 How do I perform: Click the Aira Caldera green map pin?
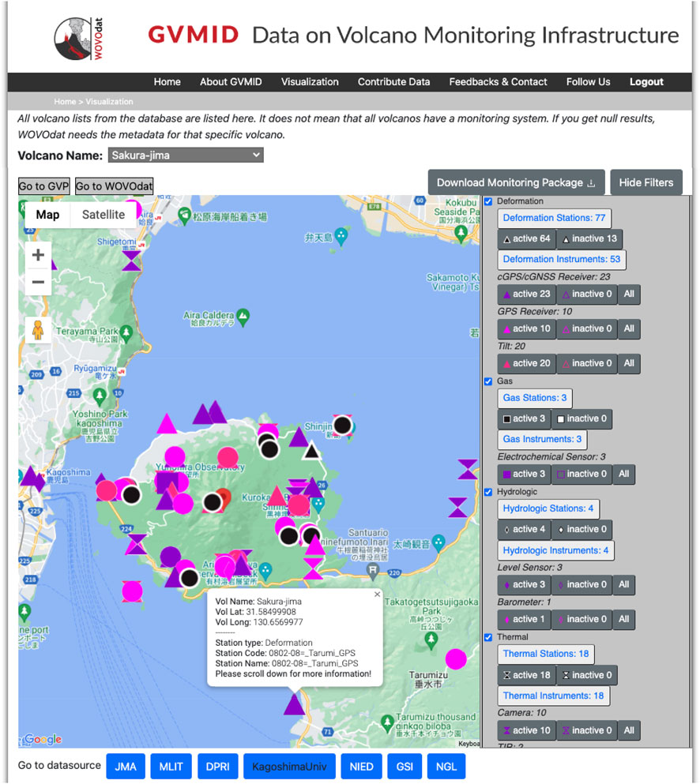click(243, 317)
